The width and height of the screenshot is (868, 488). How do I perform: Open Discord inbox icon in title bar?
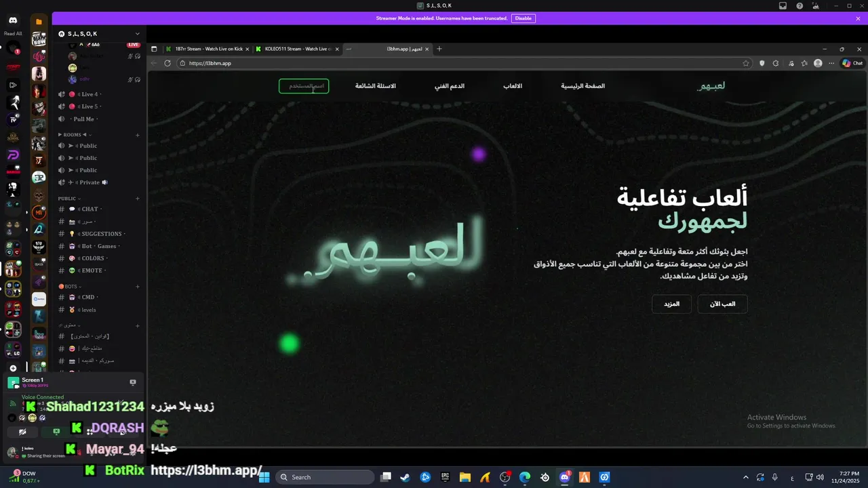point(783,5)
